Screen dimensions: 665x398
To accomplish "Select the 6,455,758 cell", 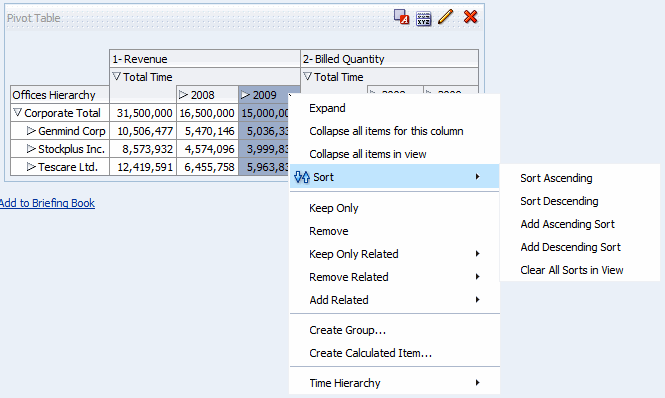I will [207, 167].
